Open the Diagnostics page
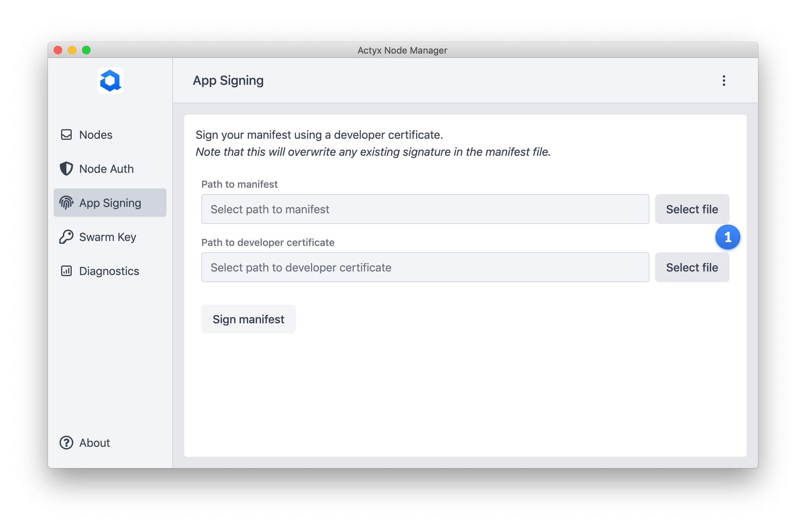806x532 pixels. coord(109,271)
